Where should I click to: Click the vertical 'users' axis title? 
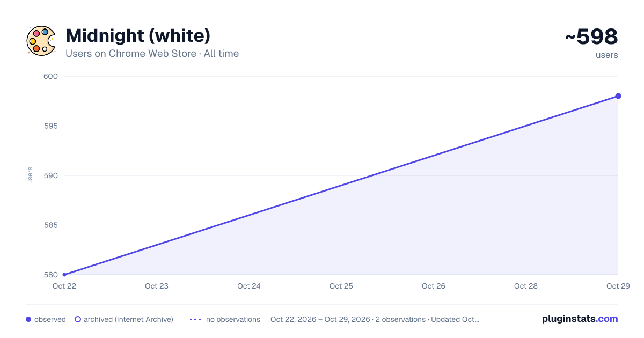[x=30, y=175]
